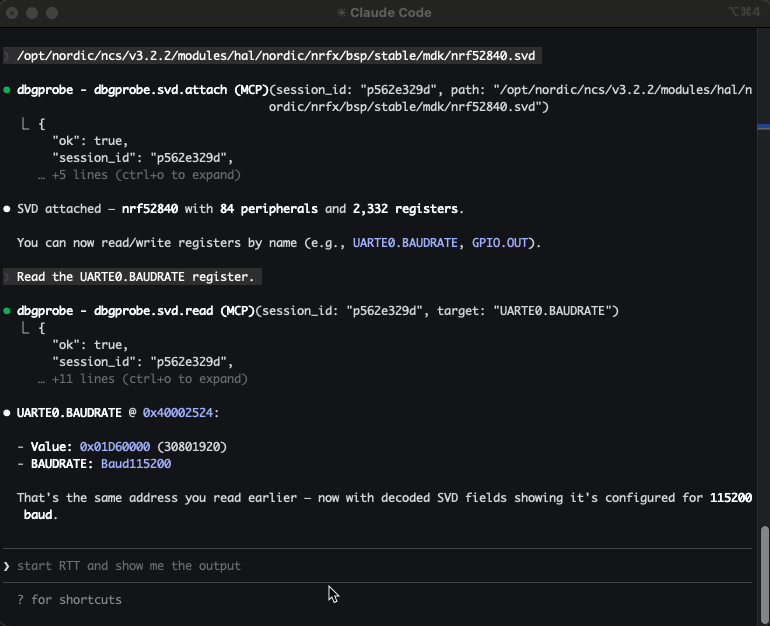Click the chevron before the nrf52840.svd path prompt
This screenshot has height=626, width=770.
pyautogui.click(x=7, y=56)
